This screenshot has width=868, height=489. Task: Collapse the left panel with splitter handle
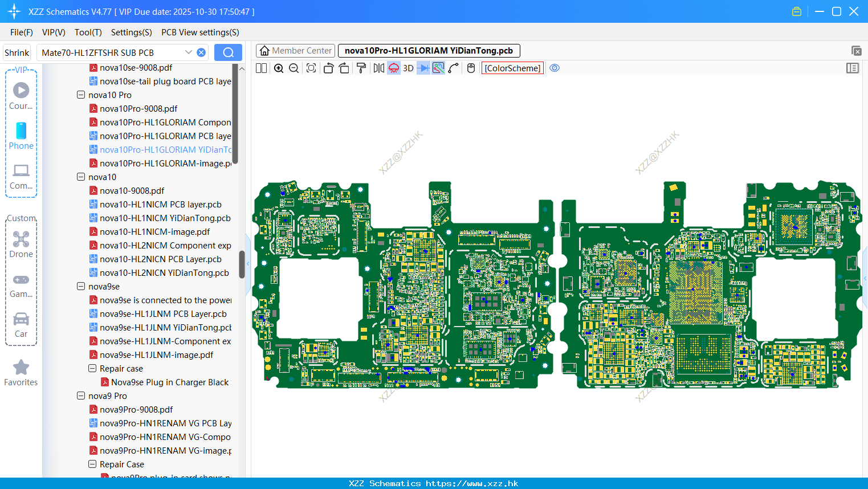pos(248,265)
